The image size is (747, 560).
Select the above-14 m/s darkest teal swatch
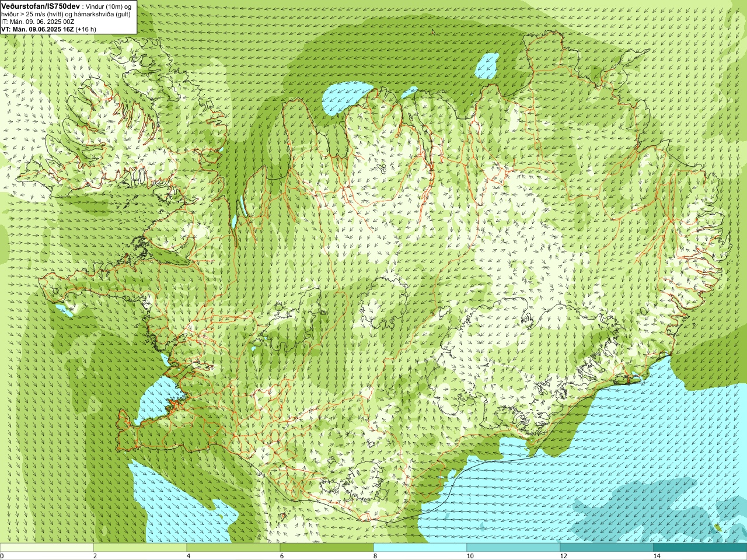[x=700, y=548]
